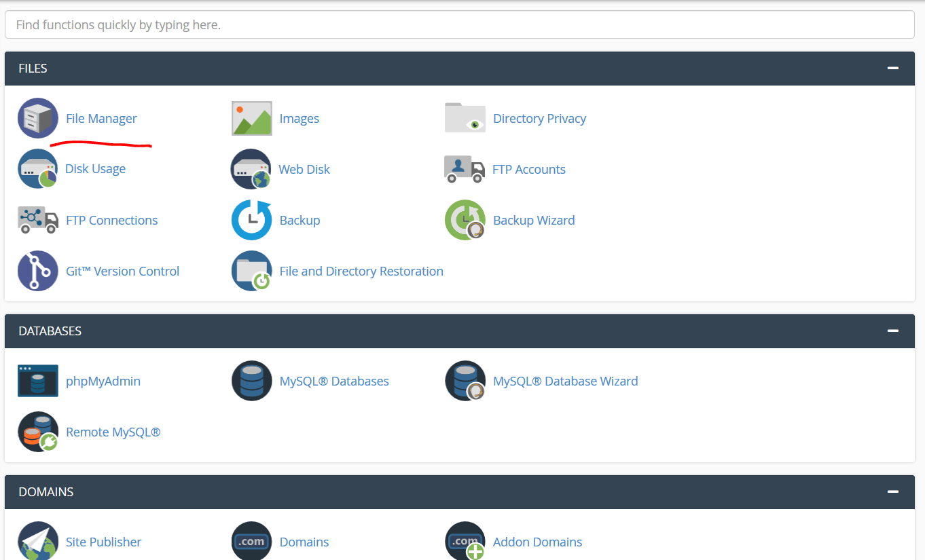Click the FILES section header title
The image size is (925, 560).
pyautogui.click(x=33, y=69)
